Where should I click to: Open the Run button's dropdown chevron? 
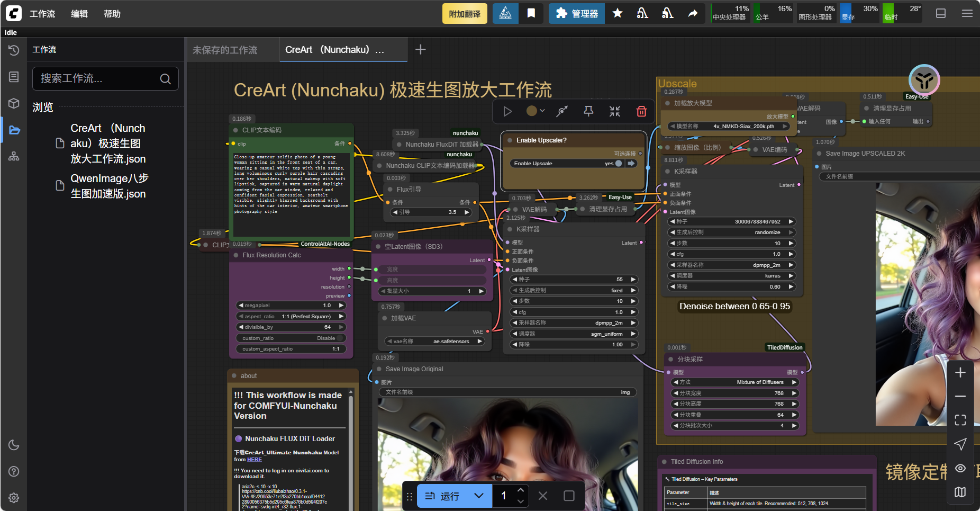(x=479, y=496)
